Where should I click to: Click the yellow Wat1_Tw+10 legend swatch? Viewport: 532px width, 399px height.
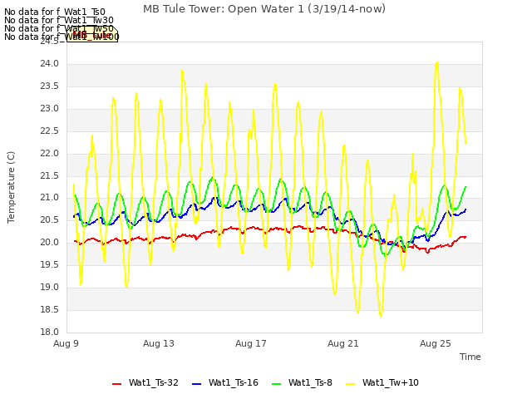click(350, 384)
